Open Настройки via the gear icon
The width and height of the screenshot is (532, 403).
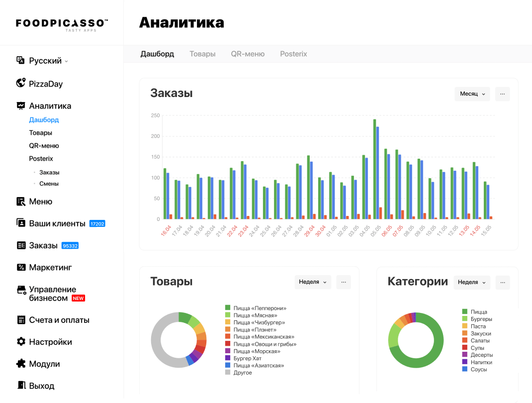pos(20,342)
